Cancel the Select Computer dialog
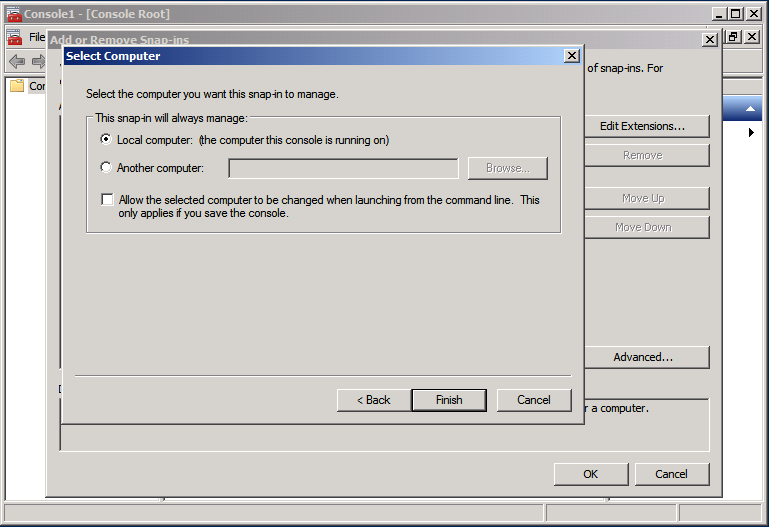Screen dimensions: 769x527 [x=533, y=400]
